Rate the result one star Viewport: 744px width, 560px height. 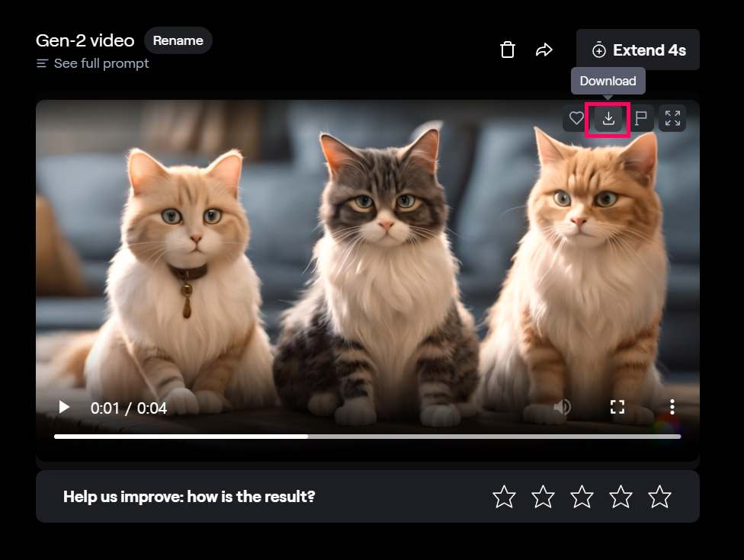[504, 497]
